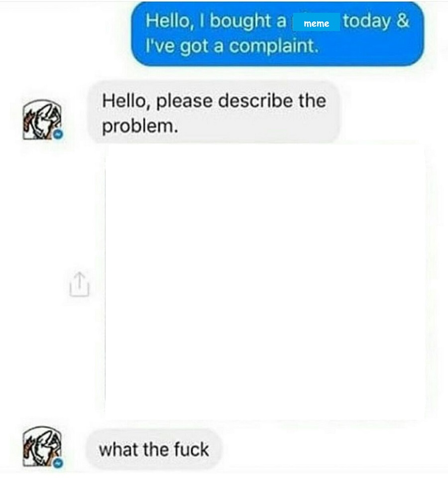Select the blue 'I've got a complaint' bubble
The height and width of the screenshot is (478, 448).
(x=277, y=33)
